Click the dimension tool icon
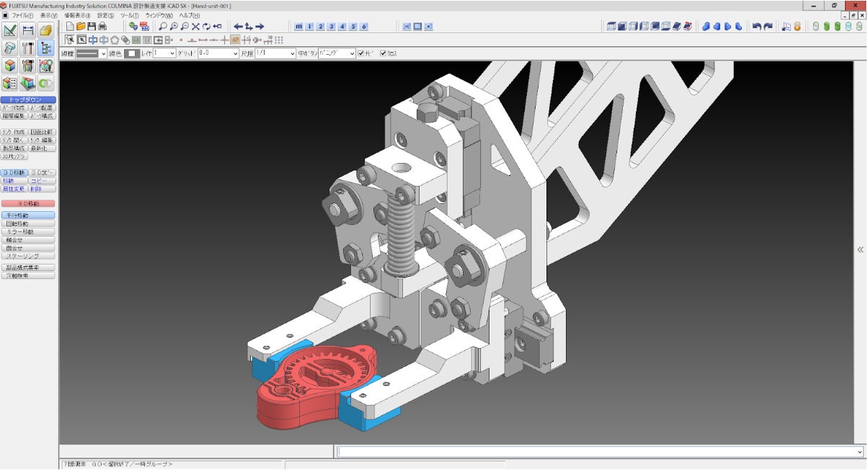 (28, 30)
